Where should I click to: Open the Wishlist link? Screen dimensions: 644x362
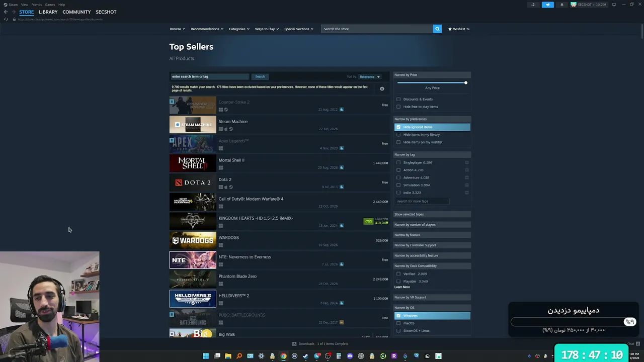tap(459, 29)
